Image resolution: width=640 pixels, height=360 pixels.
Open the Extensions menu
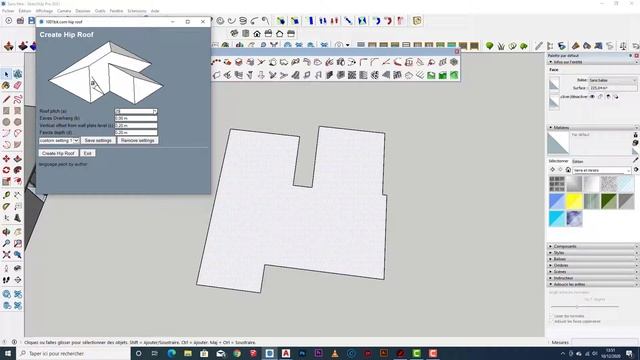pos(137,11)
